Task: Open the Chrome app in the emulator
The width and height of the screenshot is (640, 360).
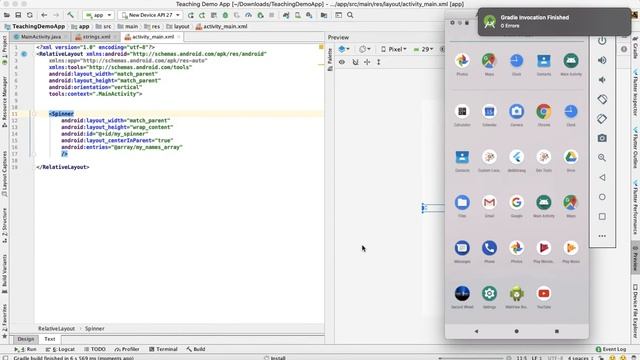Action: coord(544,111)
